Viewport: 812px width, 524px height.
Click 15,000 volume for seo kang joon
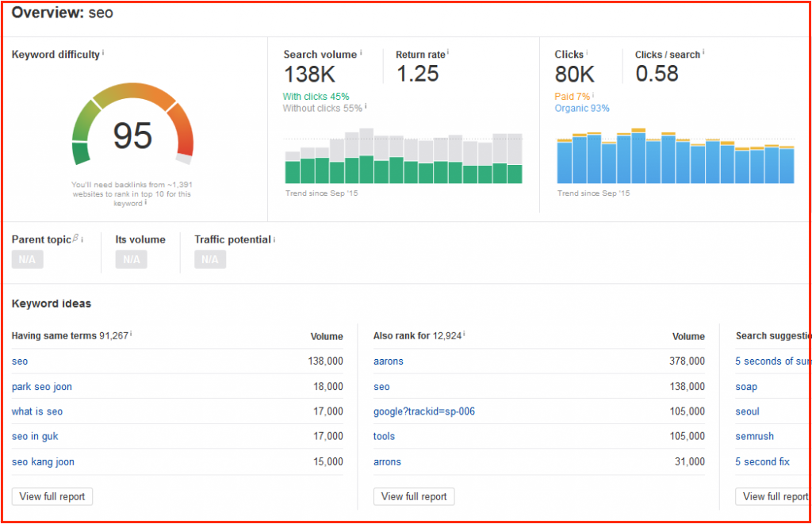pyautogui.click(x=328, y=461)
